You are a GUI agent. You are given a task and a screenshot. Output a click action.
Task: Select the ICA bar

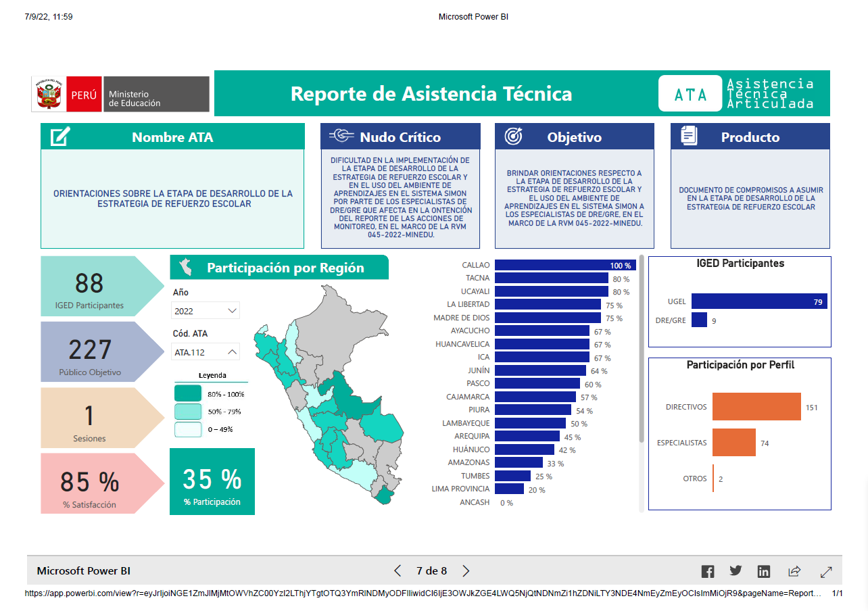542,357
